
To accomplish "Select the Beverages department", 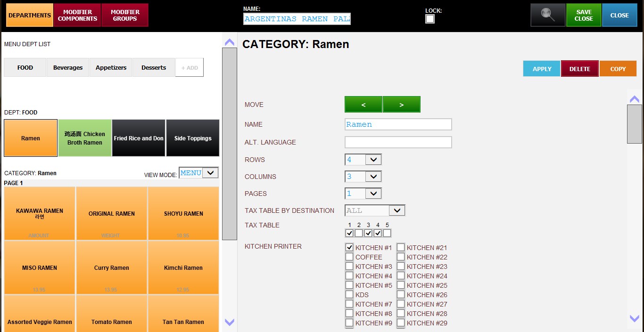I will click(x=68, y=67).
